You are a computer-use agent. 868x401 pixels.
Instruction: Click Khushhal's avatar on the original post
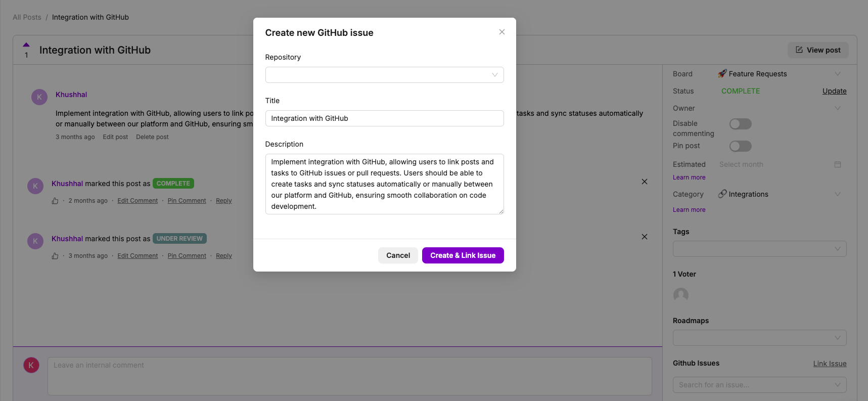pyautogui.click(x=39, y=97)
